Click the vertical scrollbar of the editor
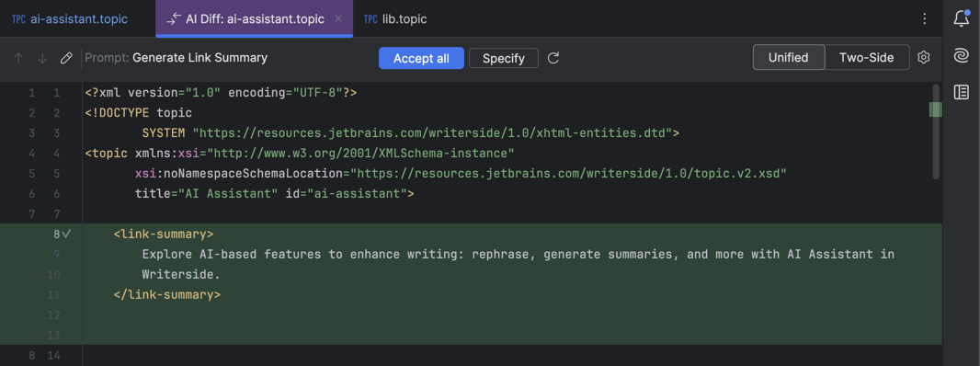980x366 pixels. coord(936,132)
